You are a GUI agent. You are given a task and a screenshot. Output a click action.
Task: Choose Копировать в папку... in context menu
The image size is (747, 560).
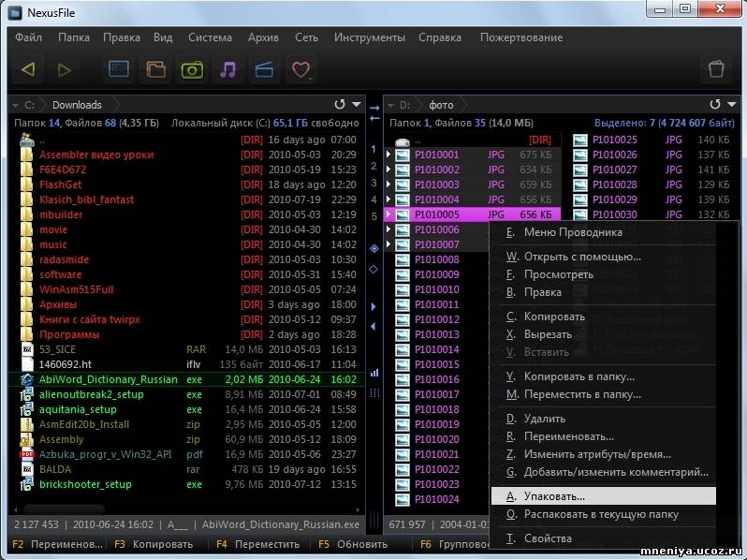[603, 376]
